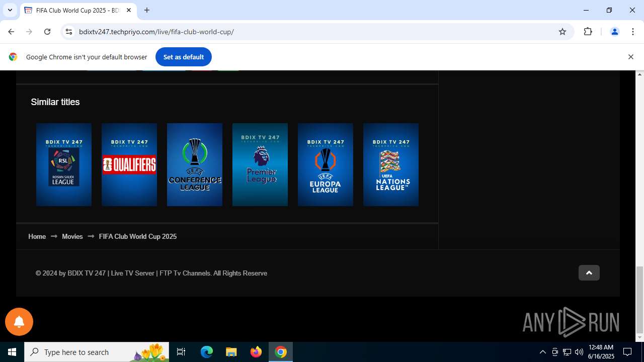Open Task View in taskbar

tap(181, 352)
